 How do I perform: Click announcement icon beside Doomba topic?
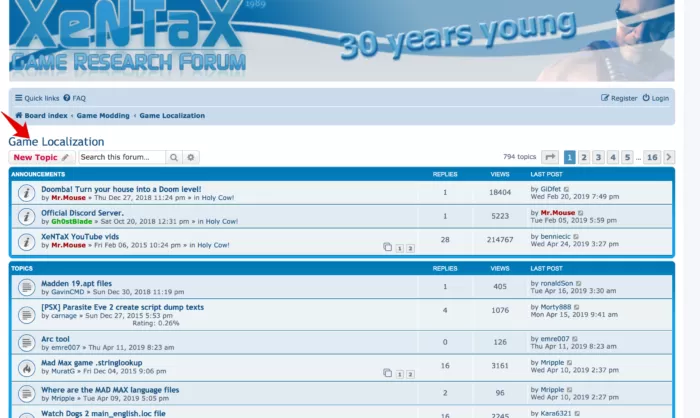click(26, 193)
